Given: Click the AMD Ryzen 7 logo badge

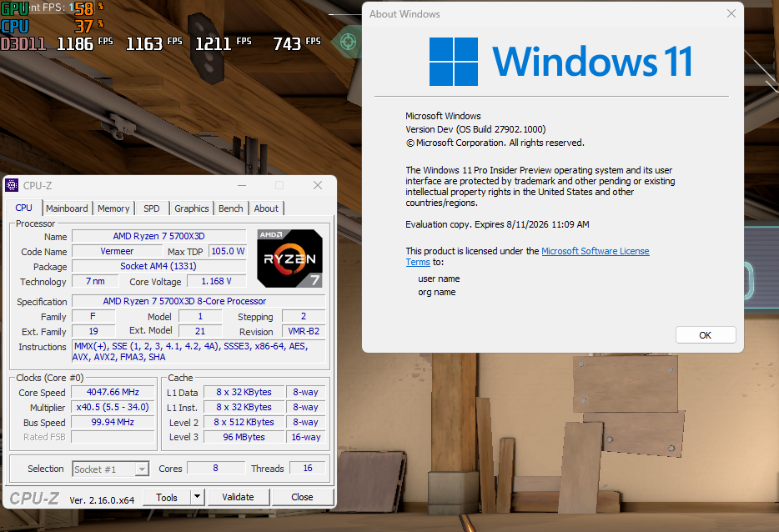Looking at the screenshot, I should point(289,258).
